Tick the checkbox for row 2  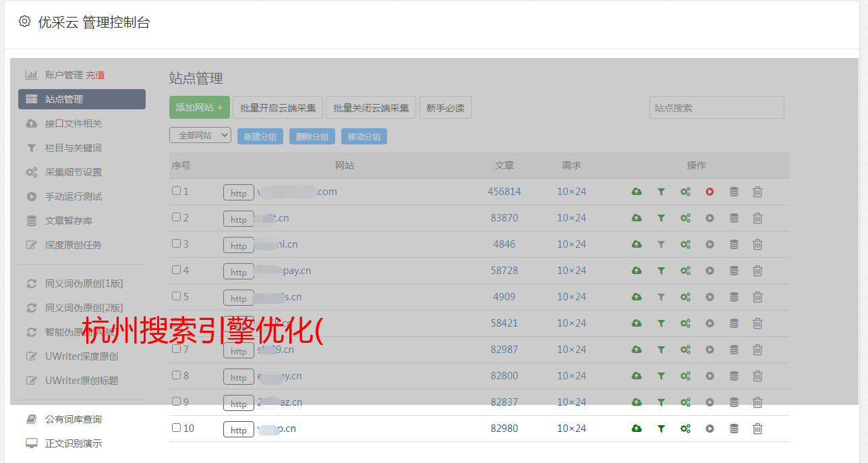[x=176, y=217]
